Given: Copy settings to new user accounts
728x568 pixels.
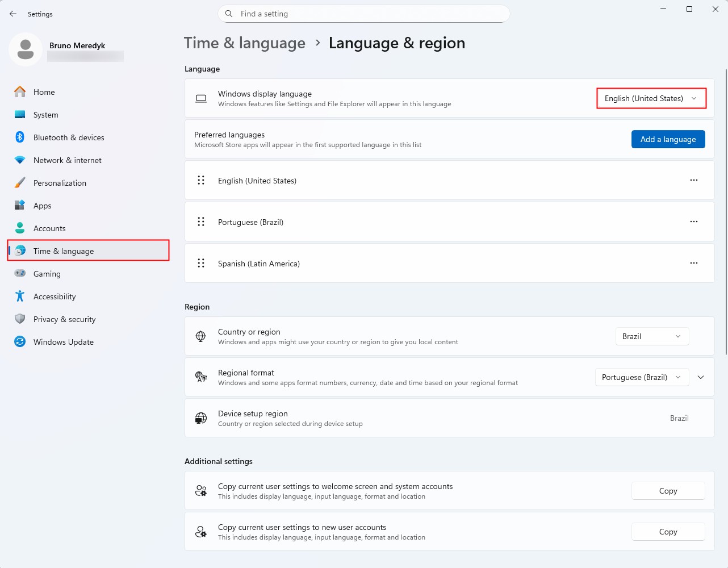Looking at the screenshot, I should point(668,532).
